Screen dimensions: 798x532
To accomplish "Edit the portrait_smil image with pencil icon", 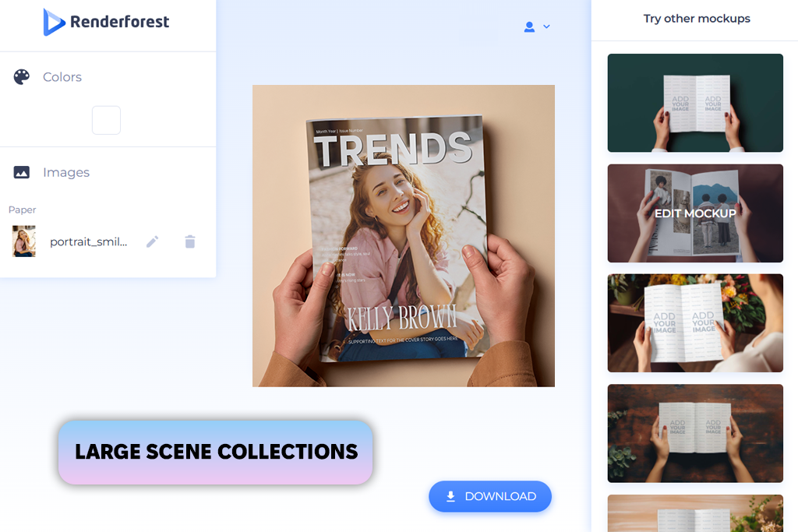I will pyautogui.click(x=152, y=241).
